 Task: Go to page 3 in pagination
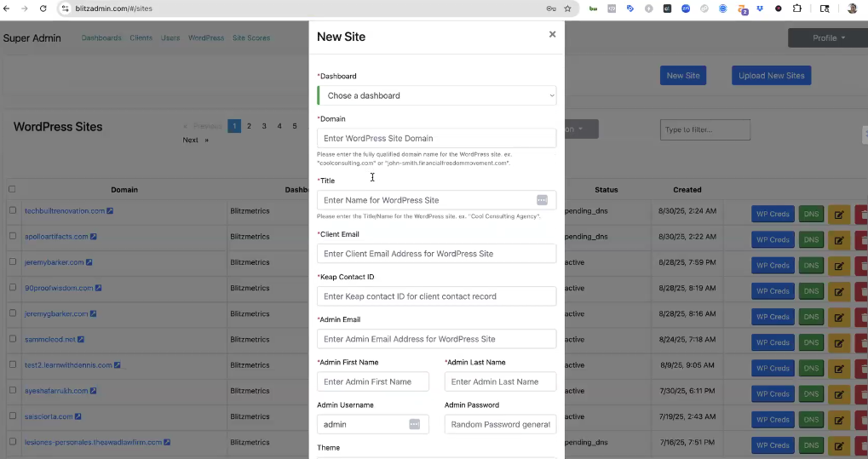click(264, 126)
